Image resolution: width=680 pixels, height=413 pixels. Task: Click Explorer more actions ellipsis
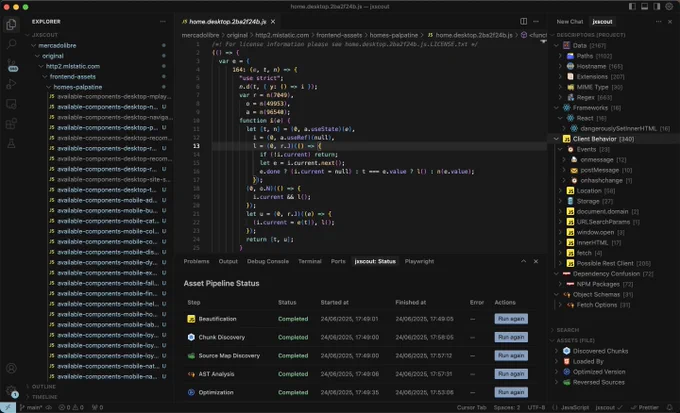click(x=163, y=21)
